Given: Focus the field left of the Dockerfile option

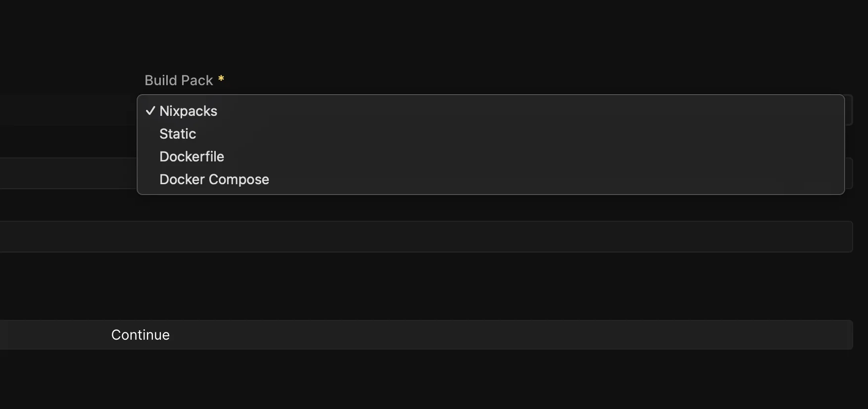Looking at the screenshot, I should [x=68, y=173].
